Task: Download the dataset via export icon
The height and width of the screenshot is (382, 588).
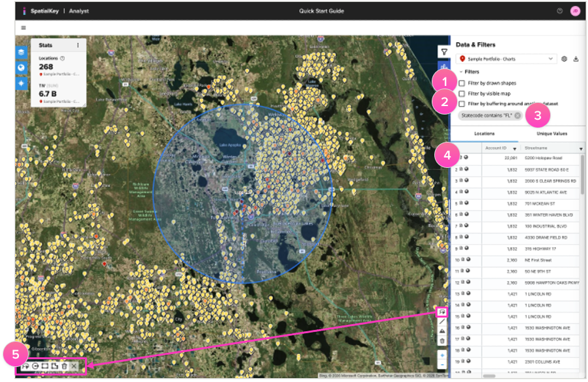Action: [x=576, y=59]
